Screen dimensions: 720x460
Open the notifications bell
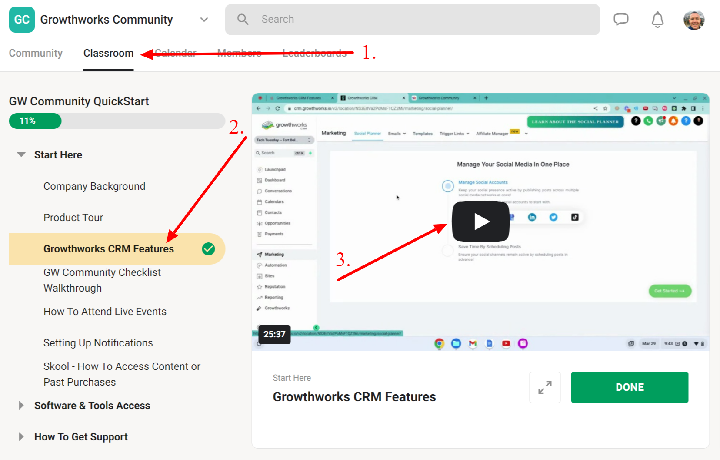658,20
